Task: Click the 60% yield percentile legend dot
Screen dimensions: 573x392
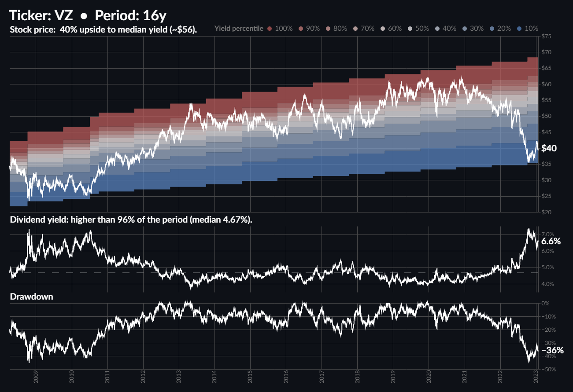Action: click(x=383, y=29)
